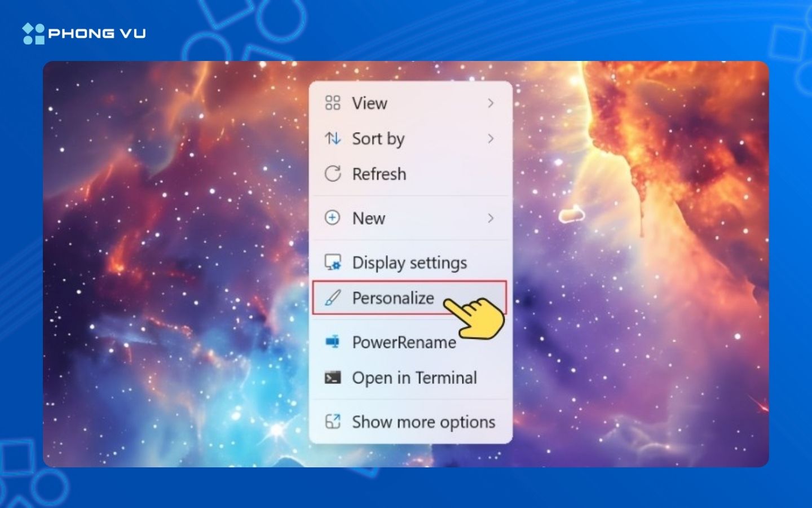Click the Sort by arrows icon

[x=333, y=139]
